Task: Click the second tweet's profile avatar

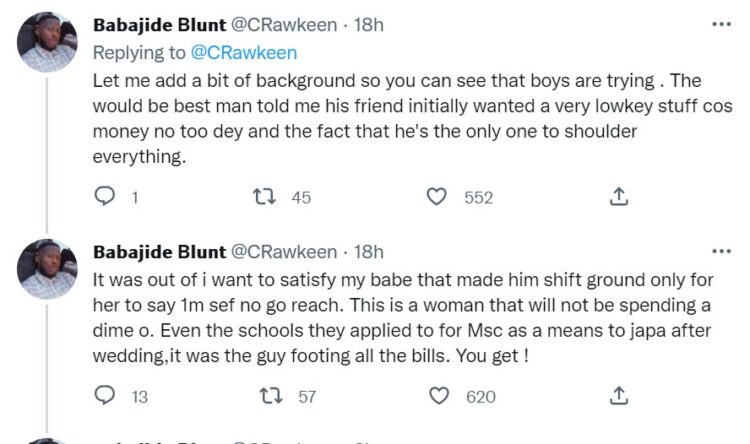Action: pyautogui.click(x=47, y=269)
